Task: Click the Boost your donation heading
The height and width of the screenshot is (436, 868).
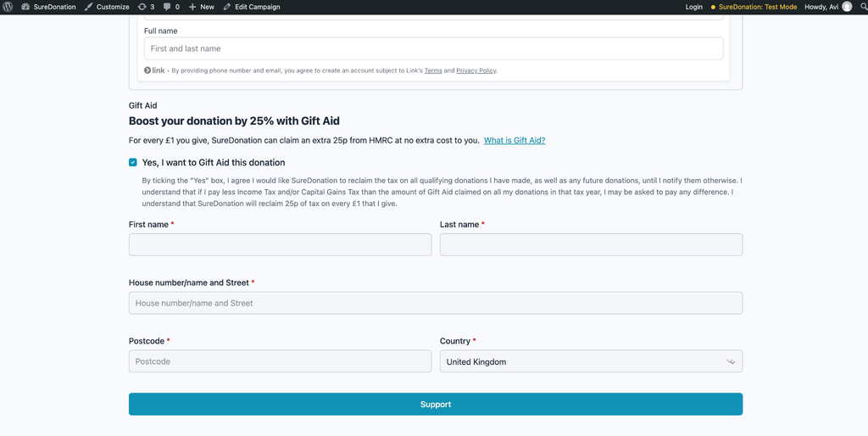Action: [x=234, y=120]
